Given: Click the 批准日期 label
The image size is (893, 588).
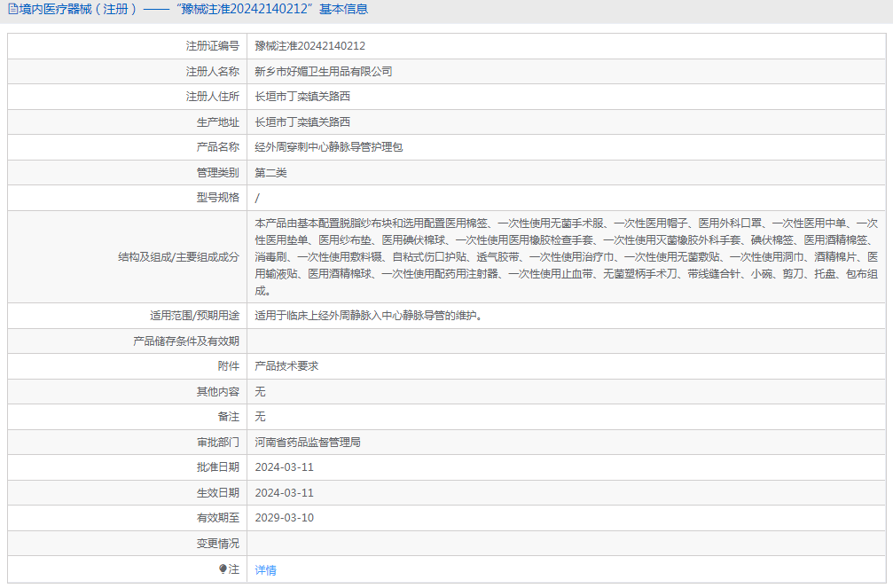Looking at the screenshot, I should 218,467.
